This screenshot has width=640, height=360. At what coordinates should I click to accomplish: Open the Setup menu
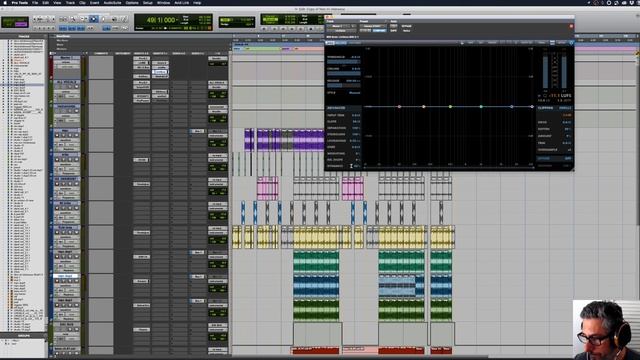tap(147, 2)
